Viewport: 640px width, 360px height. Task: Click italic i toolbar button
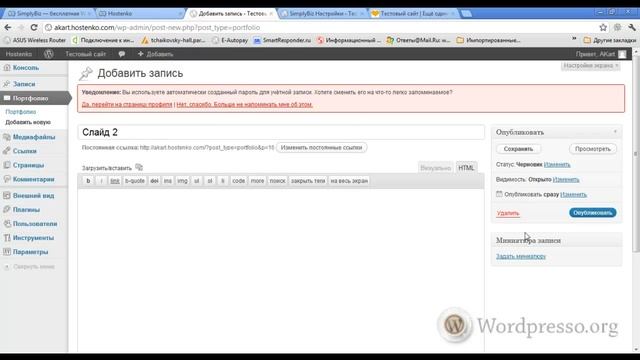click(x=101, y=181)
